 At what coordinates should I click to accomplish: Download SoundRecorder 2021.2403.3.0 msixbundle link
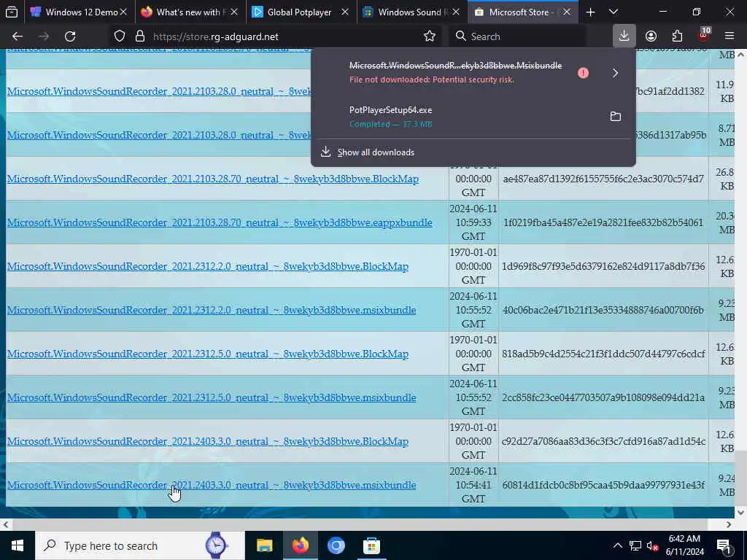[212, 486]
